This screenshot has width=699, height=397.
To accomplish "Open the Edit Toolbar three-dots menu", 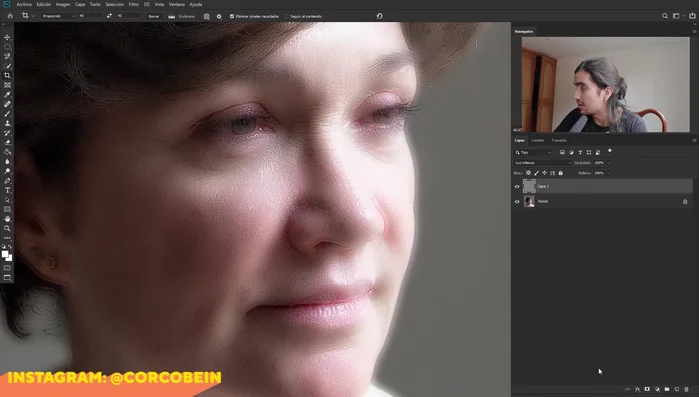I will pyautogui.click(x=7, y=238).
